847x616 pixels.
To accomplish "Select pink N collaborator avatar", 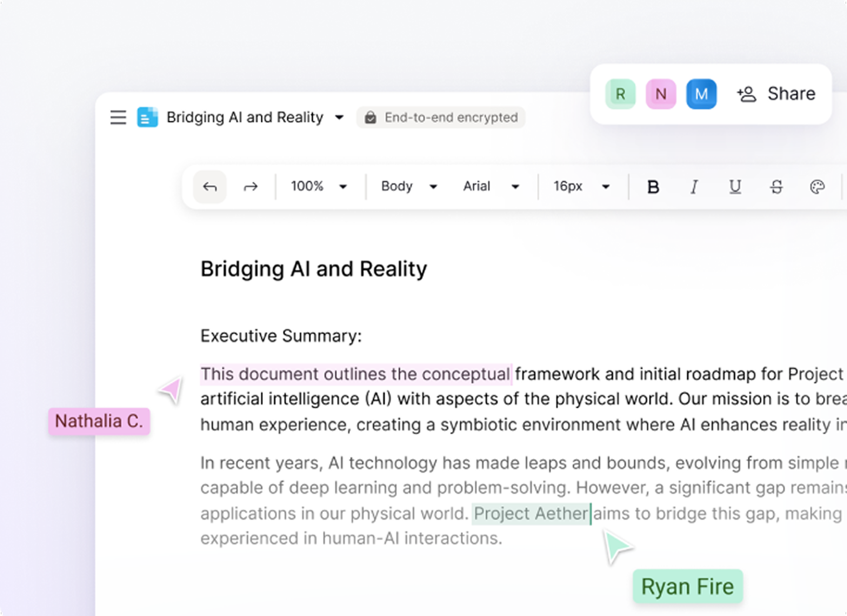I will click(x=661, y=94).
